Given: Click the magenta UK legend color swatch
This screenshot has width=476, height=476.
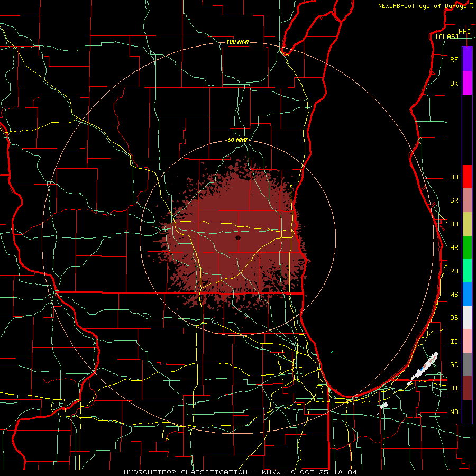Looking at the screenshot, I should point(467,83).
